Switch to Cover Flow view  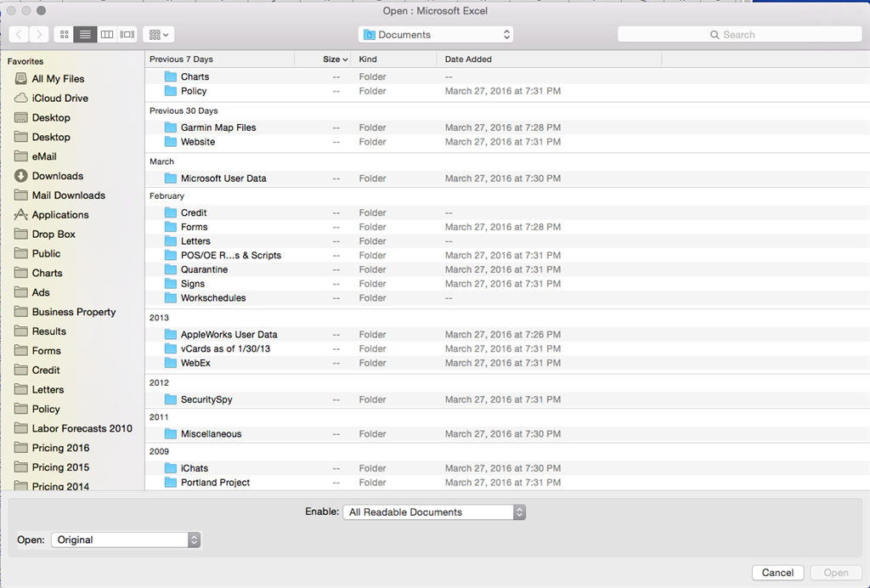(x=127, y=34)
